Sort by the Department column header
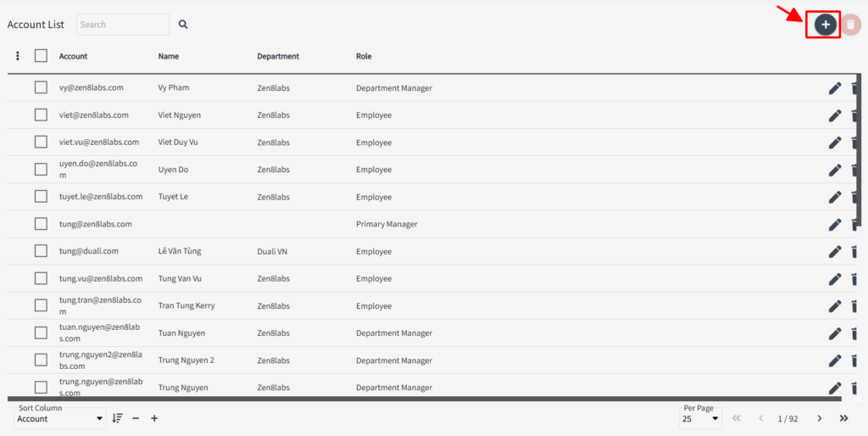 278,56
